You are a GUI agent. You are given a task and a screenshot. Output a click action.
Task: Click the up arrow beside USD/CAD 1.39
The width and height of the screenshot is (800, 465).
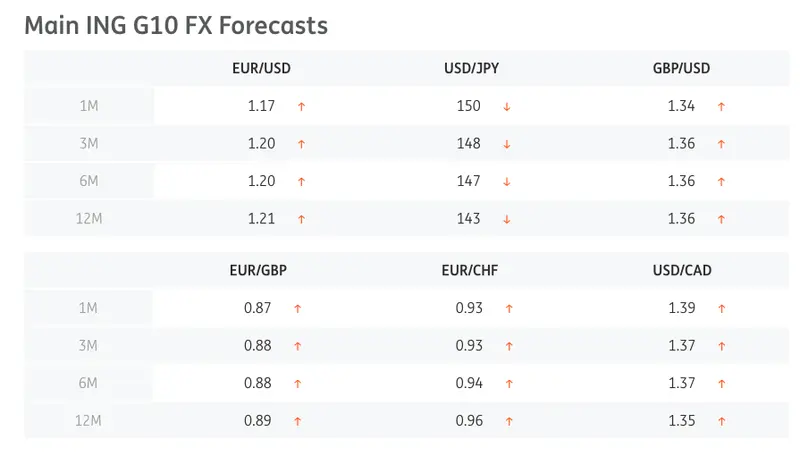coord(721,308)
